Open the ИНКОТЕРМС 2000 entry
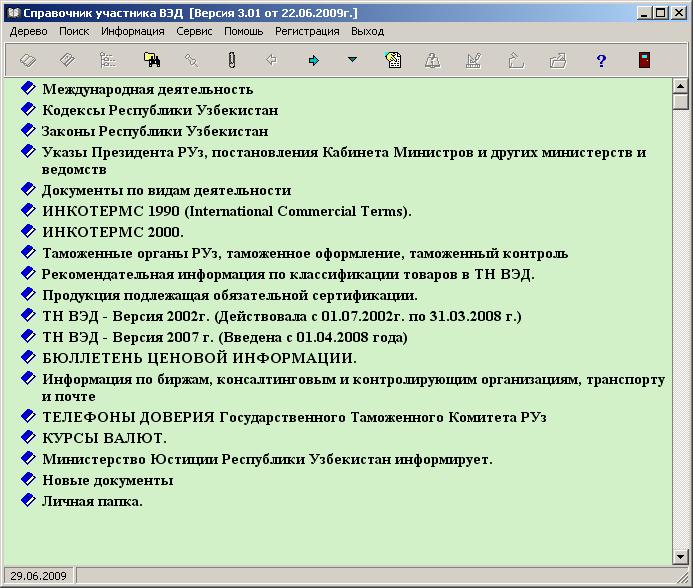Screen dimensions: 693x588 113,232
